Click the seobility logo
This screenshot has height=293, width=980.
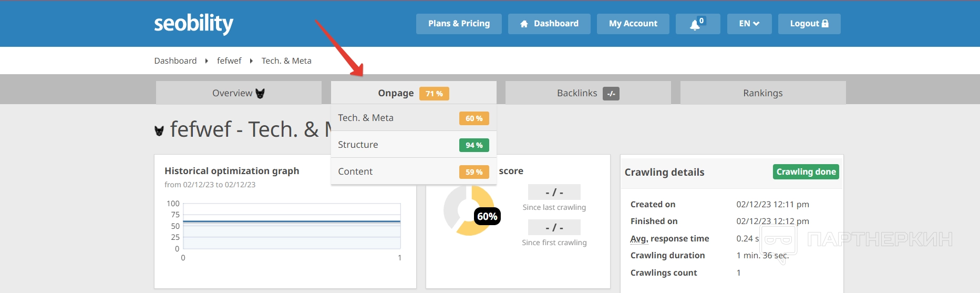pyautogui.click(x=193, y=24)
